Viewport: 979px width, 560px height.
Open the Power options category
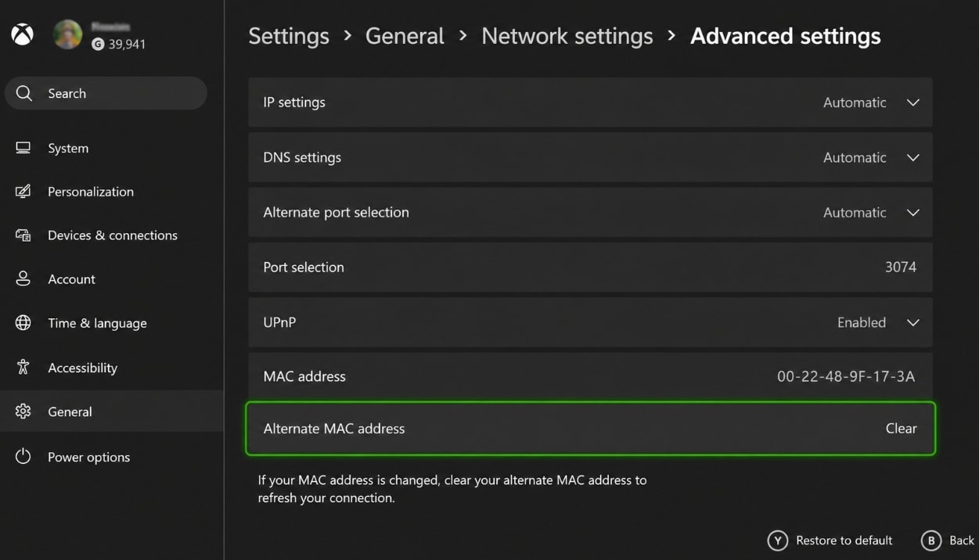(88, 458)
